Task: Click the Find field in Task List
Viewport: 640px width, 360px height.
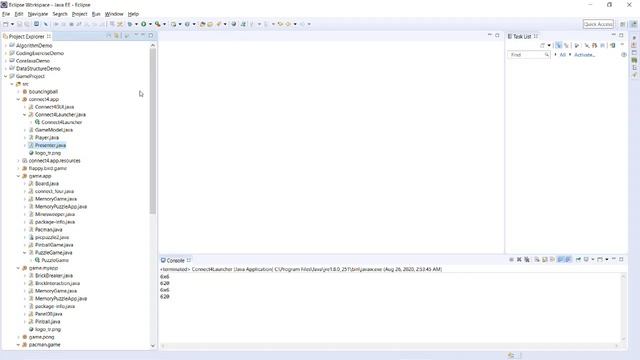Action: [529, 55]
